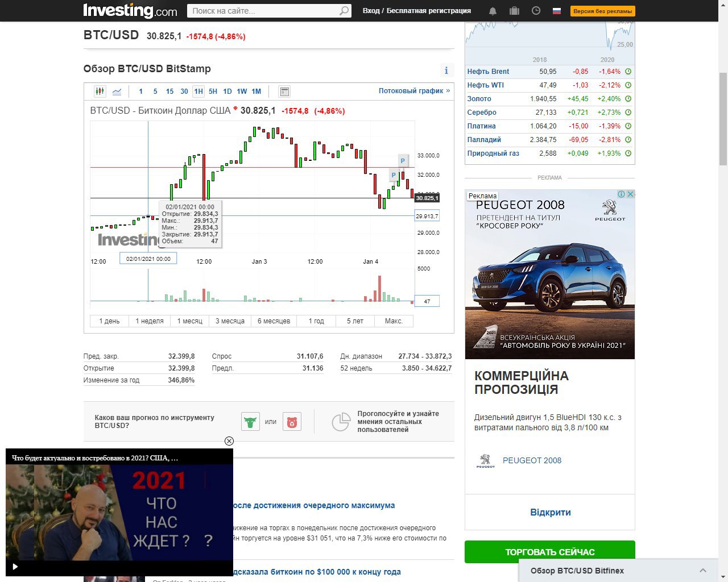Select the 1 minute interval
Viewport: 728px width, 582px height.
click(140, 92)
